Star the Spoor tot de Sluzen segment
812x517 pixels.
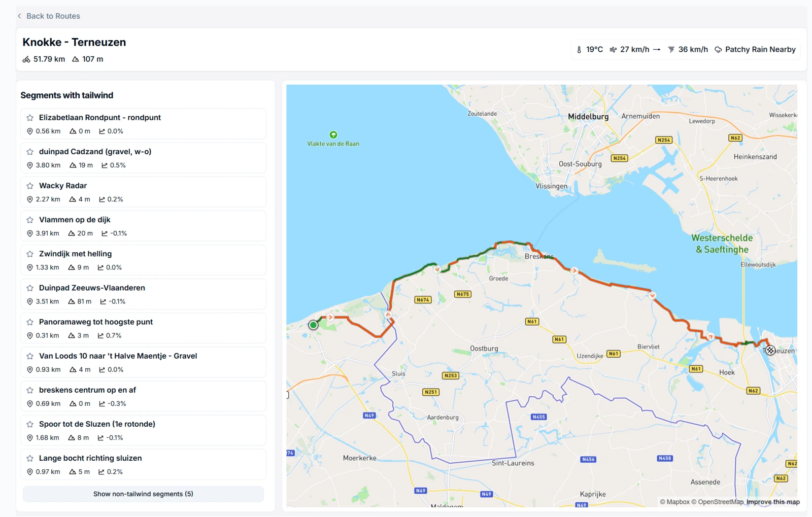point(30,424)
